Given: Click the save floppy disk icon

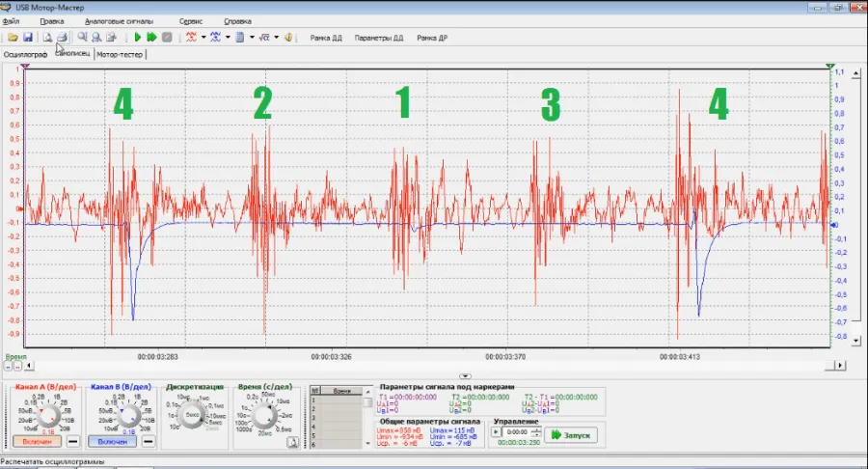Looking at the screenshot, I should pyautogui.click(x=28, y=37).
